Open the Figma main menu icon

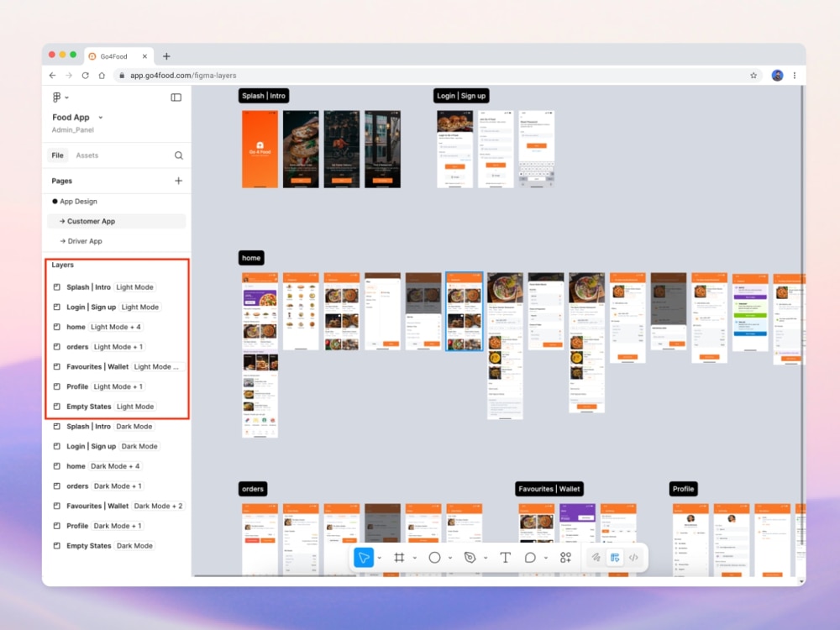[57, 97]
